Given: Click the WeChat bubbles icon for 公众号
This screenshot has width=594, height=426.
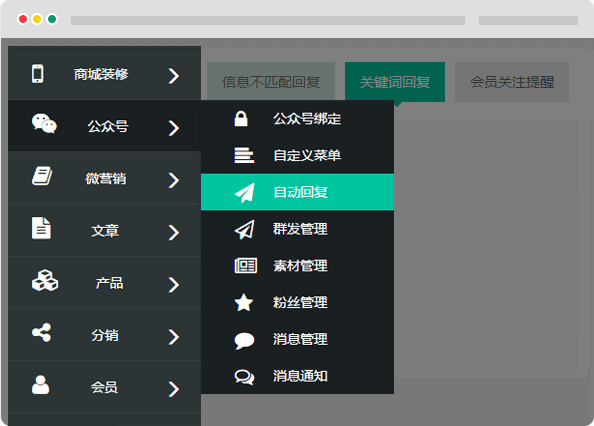Looking at the screenshot, I should tap(44, 123).
